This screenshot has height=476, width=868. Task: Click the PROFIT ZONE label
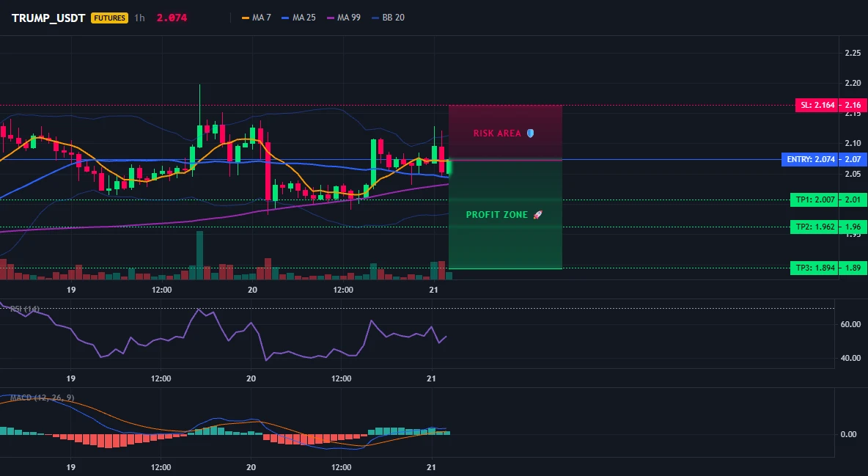pyautogui.click(x=497, y=215)
